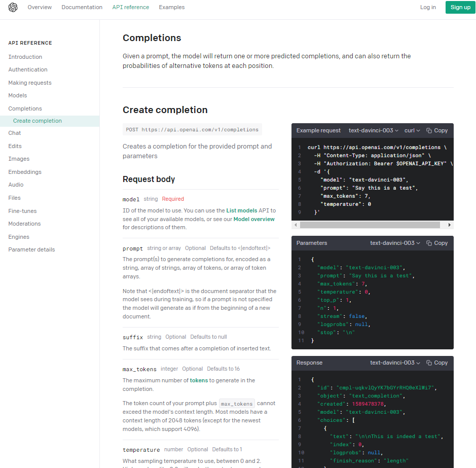Open the Parameters model dropdown

(395, 243)
